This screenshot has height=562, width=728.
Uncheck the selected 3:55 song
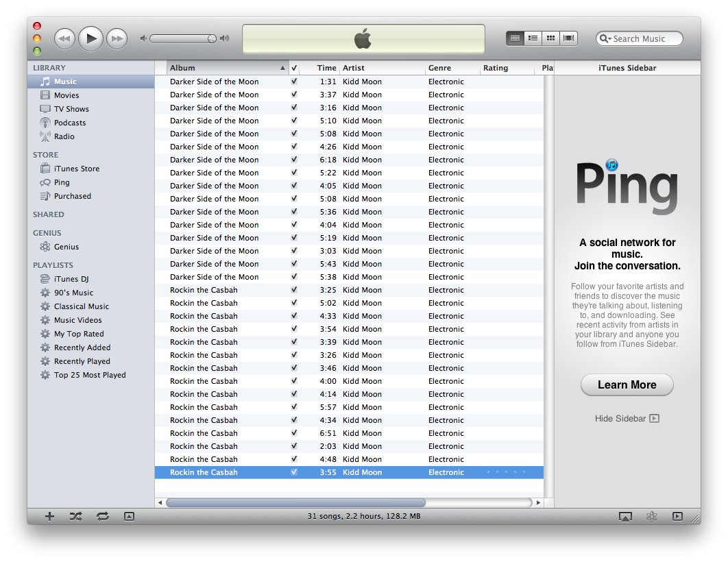pyautogui.click(x=294, y=472)
